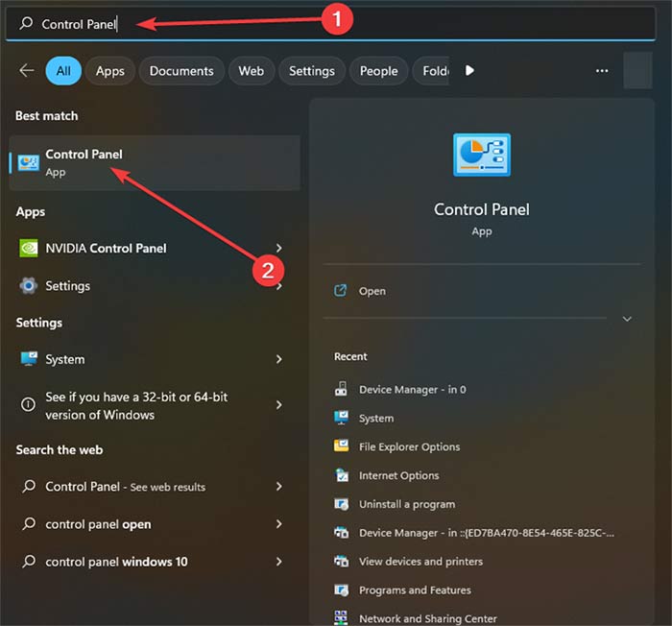672x626 pixels.
Task: Open 'See if you have a 32-bit or 64-bit' text
Action: coord(136,405)
